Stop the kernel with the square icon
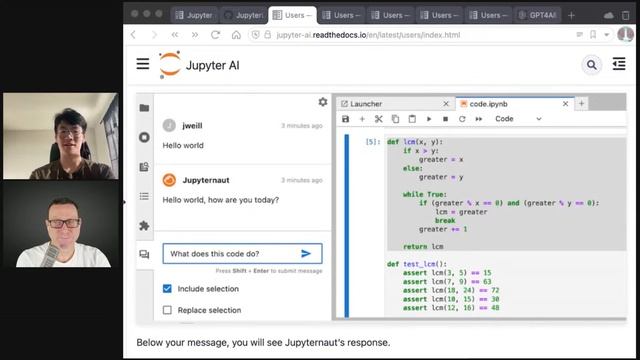Image resolution: width=640 pixels, height=360 pixels. click(x=445, y=119)
